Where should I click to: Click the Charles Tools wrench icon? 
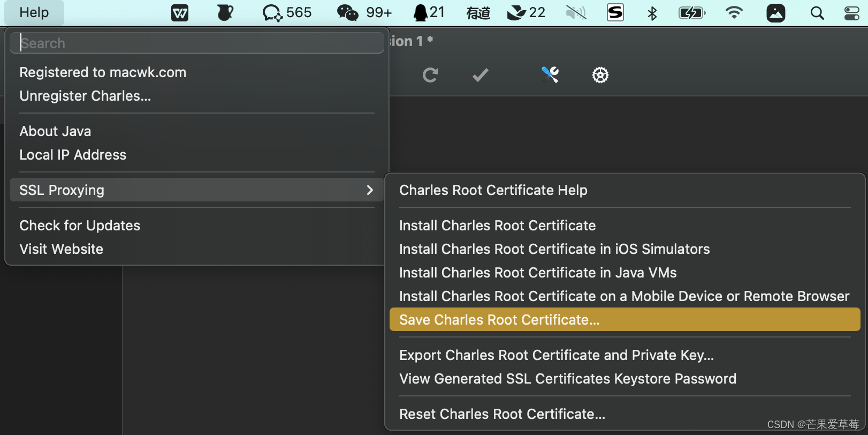coord(550,75)
